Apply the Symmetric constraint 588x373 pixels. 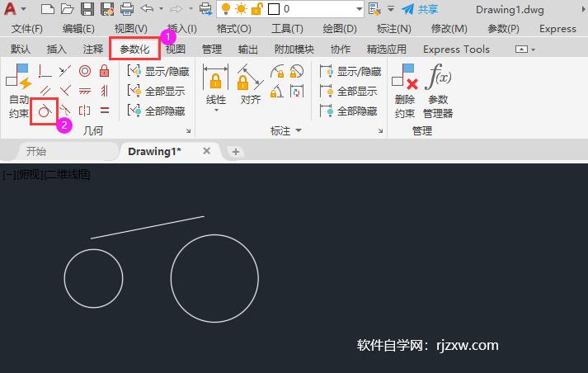[x=85, y=111]
